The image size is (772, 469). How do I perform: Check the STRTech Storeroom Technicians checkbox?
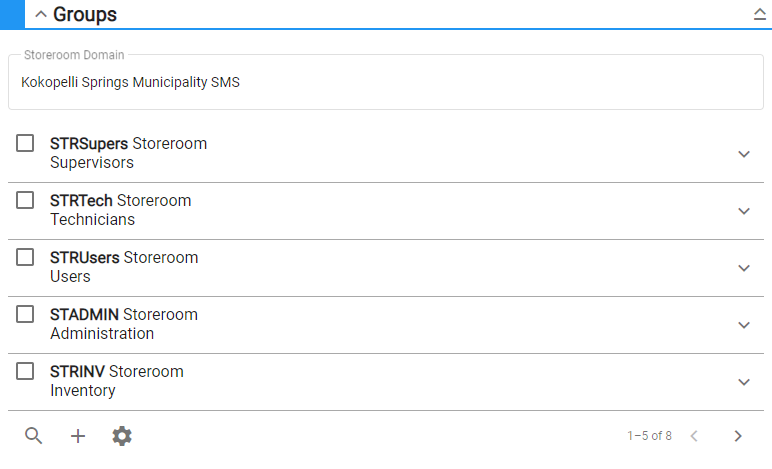point(25,200)
